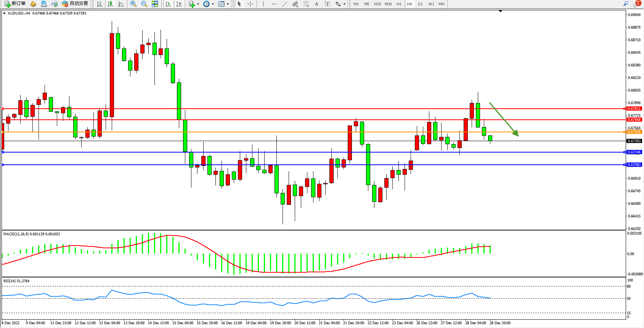This screenshot has height=328, width=644.
Task: Select the trendline drawing tool
Action: (284, 4)
